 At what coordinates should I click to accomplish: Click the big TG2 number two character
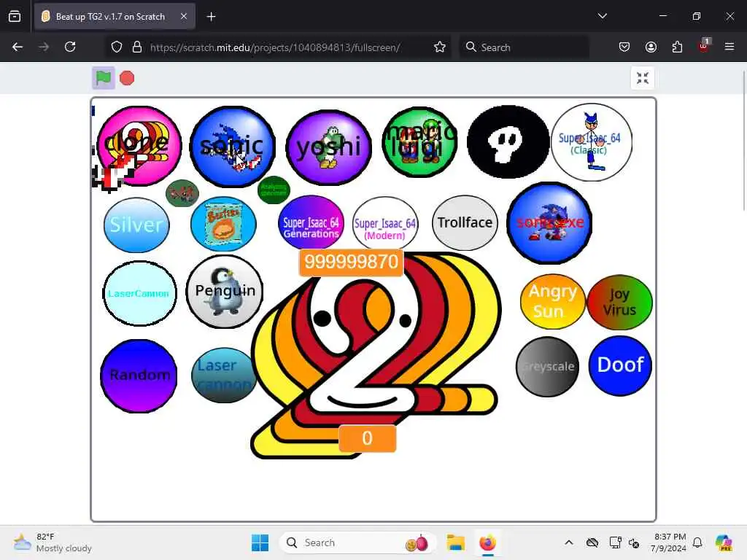click(374, 356)
